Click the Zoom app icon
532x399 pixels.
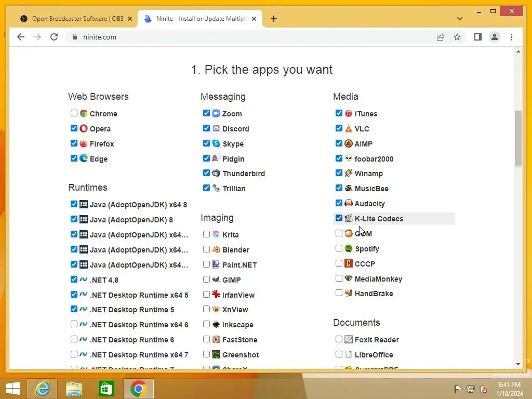click(216, 113)
